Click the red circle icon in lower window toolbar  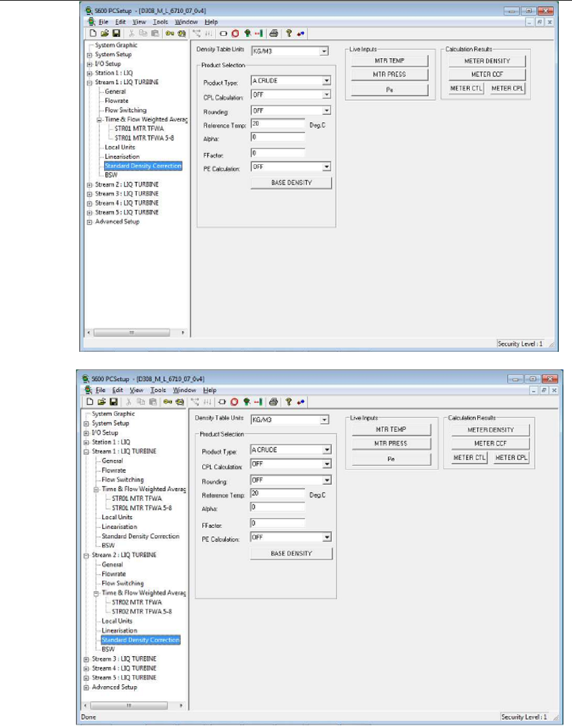click(234, 402)
